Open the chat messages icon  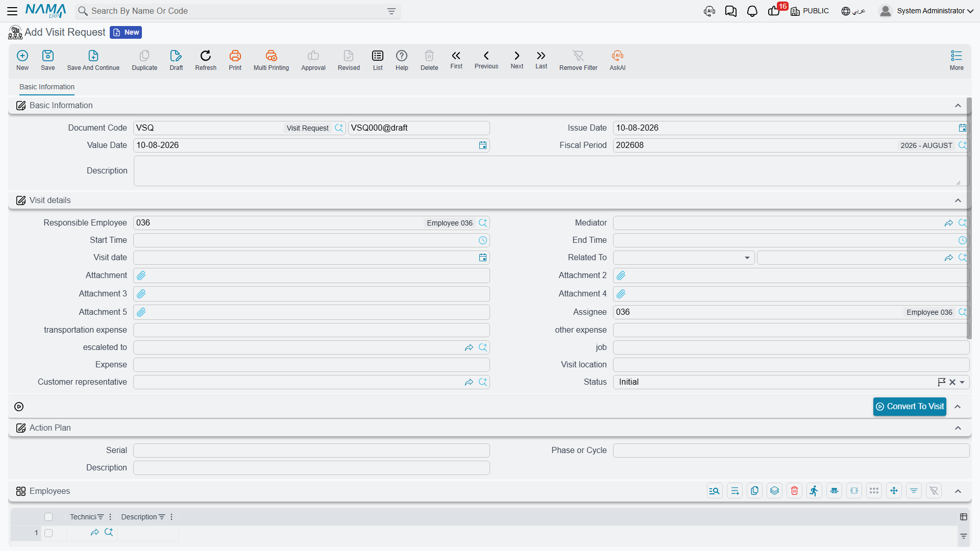coord(730,11)
